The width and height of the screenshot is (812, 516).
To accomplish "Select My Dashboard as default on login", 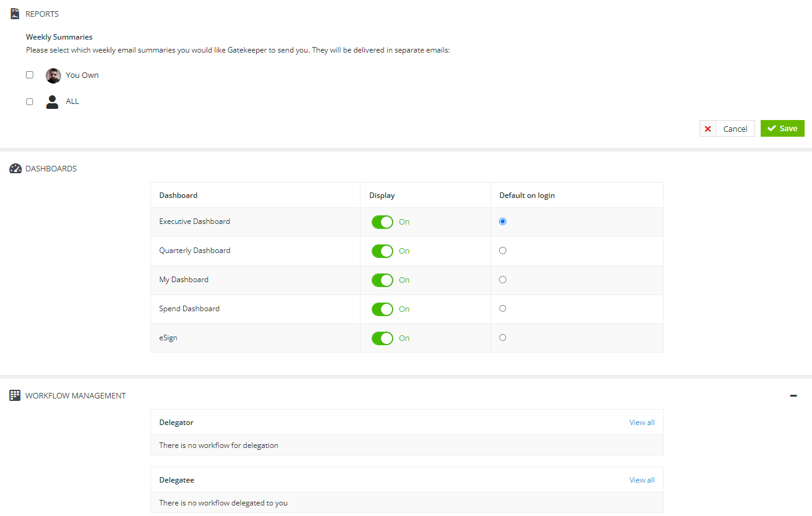I will pos(503,280).
